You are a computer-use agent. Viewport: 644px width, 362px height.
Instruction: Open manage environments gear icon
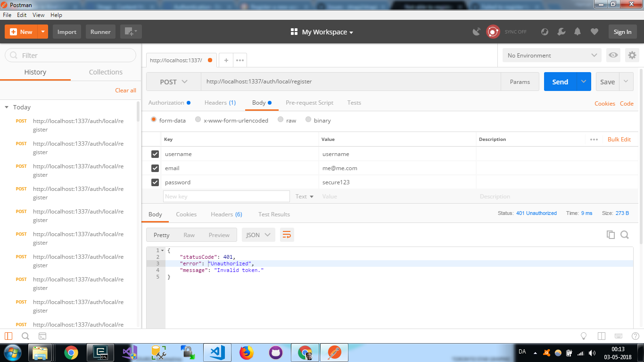pyautogui.click(x=632, y=55)
